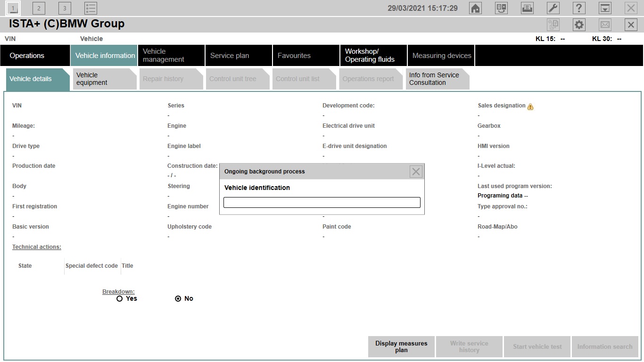Viewport: 644px width, 362px height.
Task: Click Display measures plan button
Action: click(401, 346)
